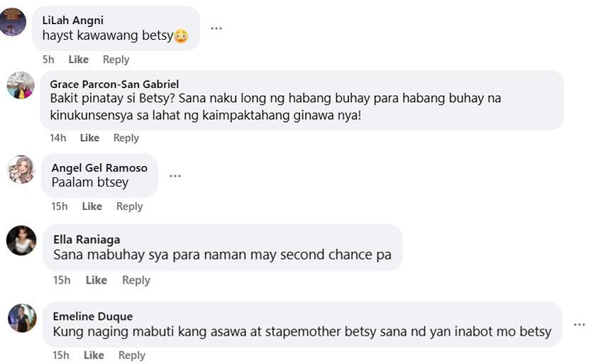Click Emeline Duque's name link
The height and width of the screenshot is (364, 591).
tap(92, 316)
